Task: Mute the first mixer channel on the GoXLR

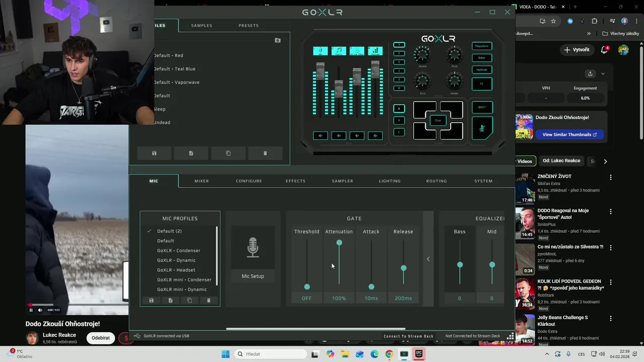Action: click(320, 136)
